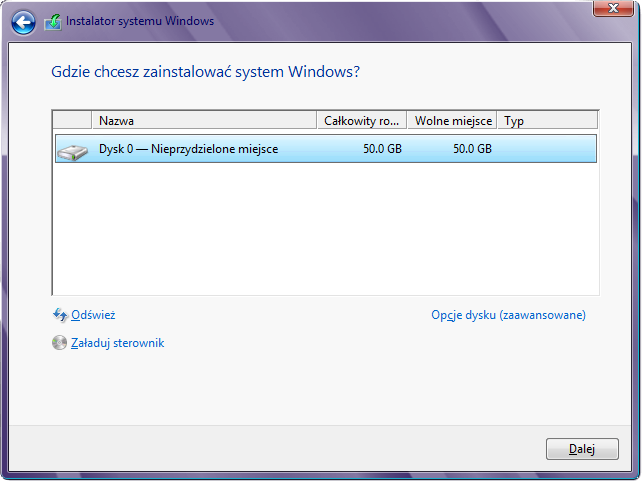642x481 pixels.
Task: Click the refresh arrows icon beside Odśwież
Action: pyautogui.click(x=60, y=315)
